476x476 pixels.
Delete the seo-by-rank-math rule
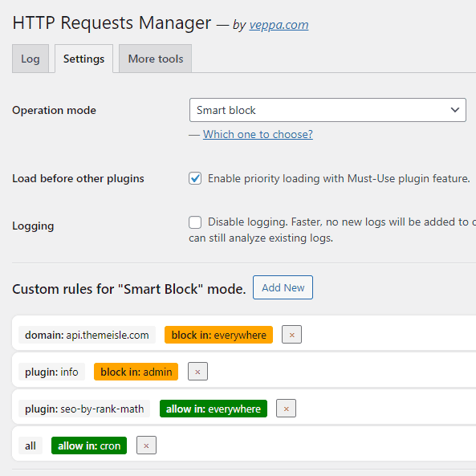[286, 409]
